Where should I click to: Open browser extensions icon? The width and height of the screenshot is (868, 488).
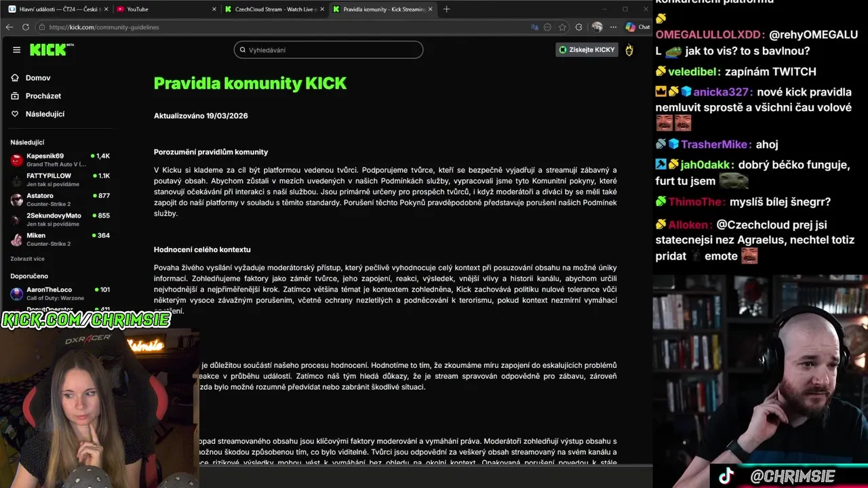tap(578, 27)
